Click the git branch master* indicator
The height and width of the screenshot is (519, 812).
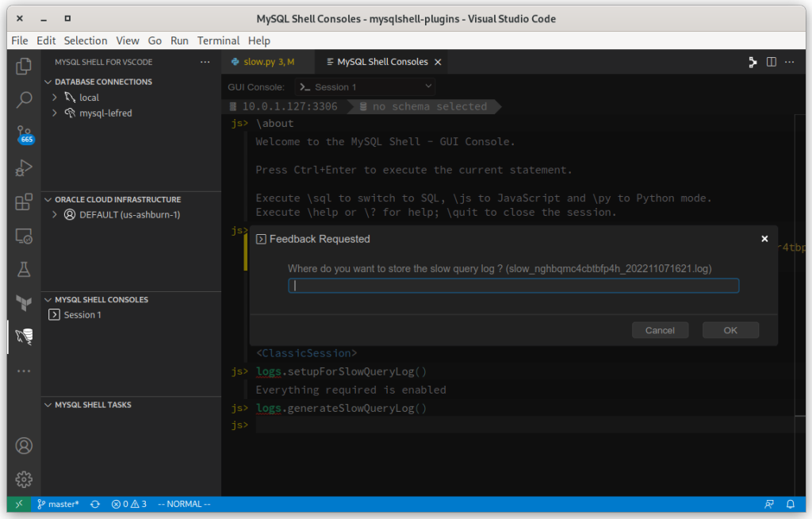coord(58,504)
